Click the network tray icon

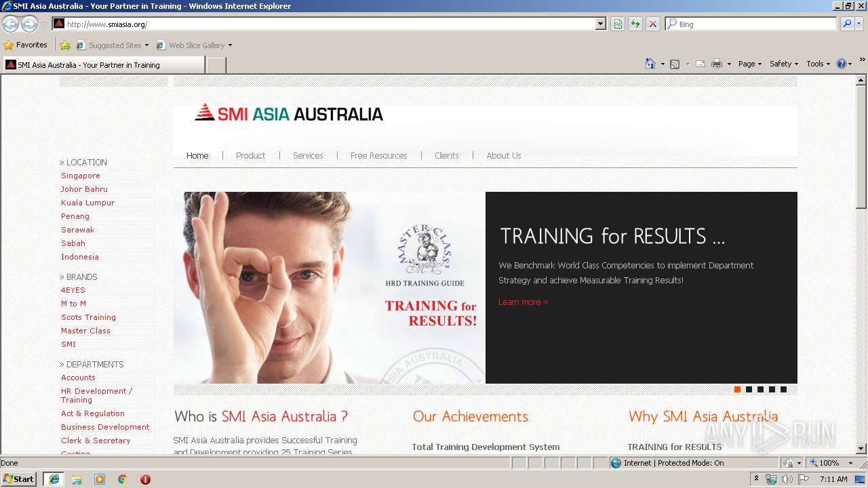click(771, 479)
